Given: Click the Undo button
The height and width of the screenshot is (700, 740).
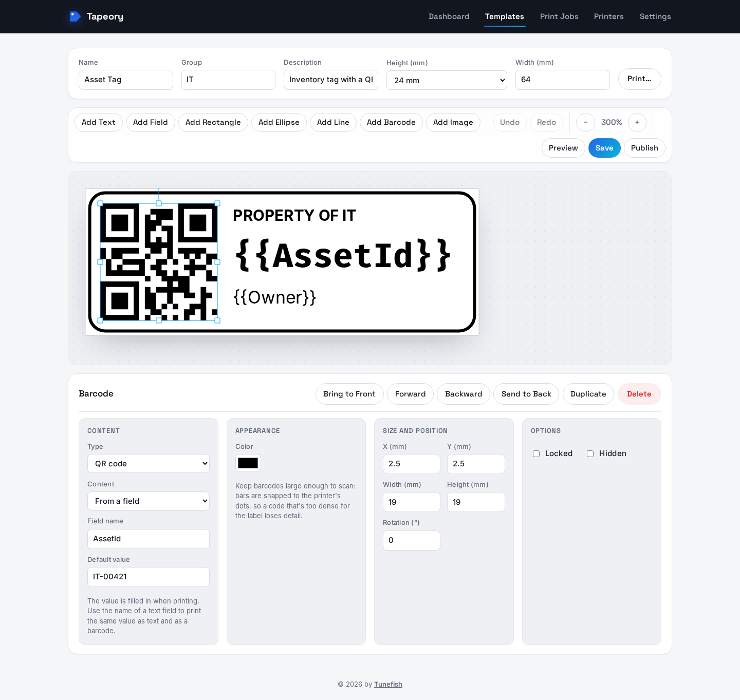Looking at the screenshot, I should pyautogui.click(x=510, y=122).
